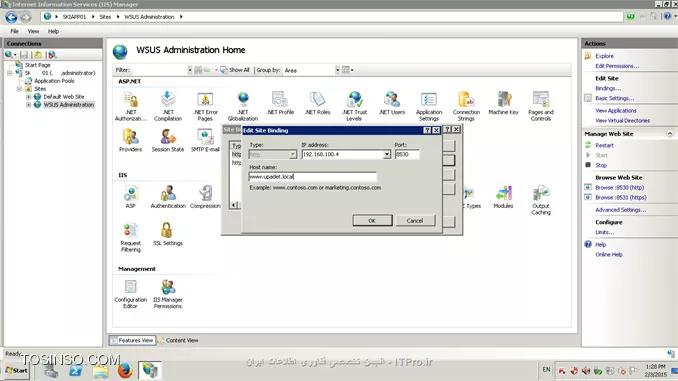The width and height of the screenshot is (678, 381).
Task: Click Browse :8531 (https) link
Action: coord(620,197)
